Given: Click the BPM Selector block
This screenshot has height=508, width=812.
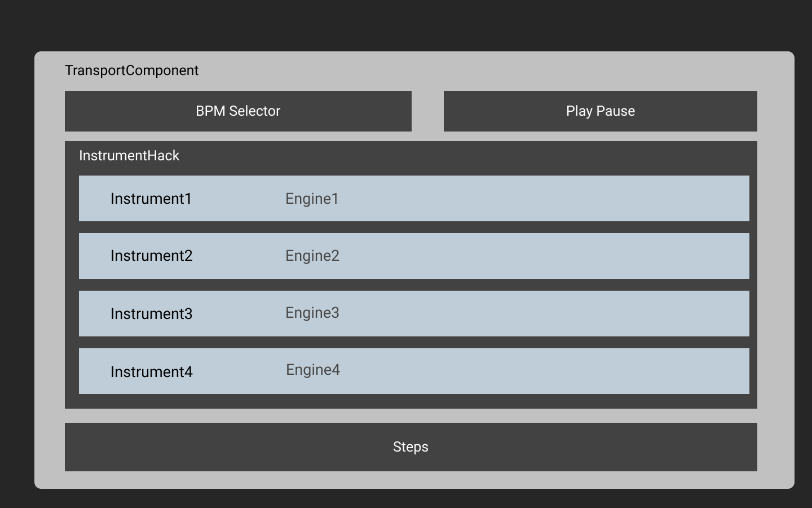Looking at the screenshot, I should (238, 111).
